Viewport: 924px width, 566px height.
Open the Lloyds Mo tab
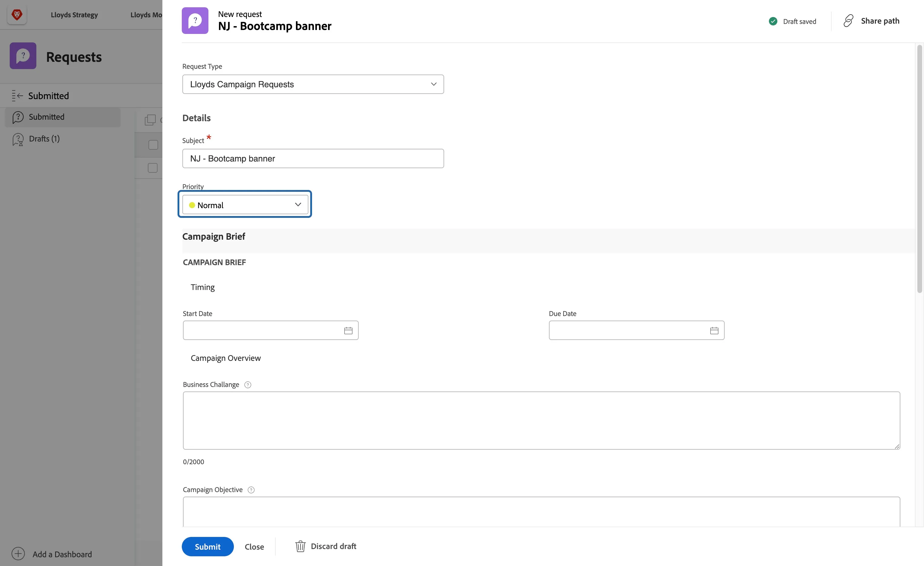tap(146, 15)
